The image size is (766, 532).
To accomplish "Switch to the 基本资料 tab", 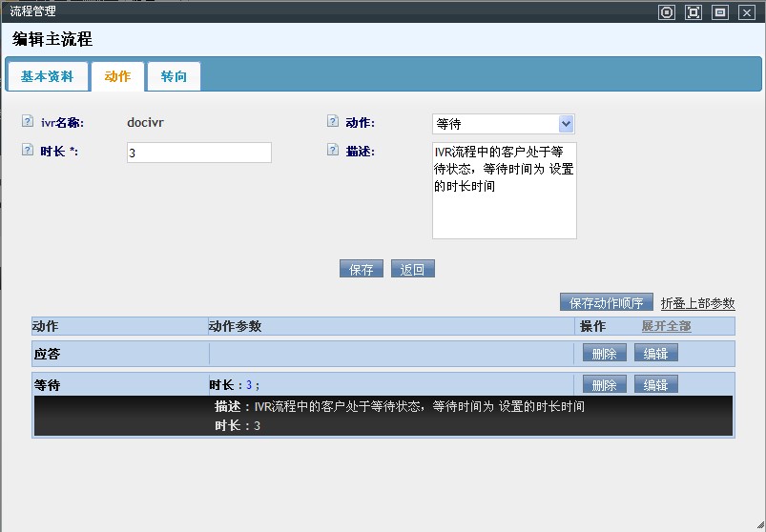I will (x=47, y=76).
